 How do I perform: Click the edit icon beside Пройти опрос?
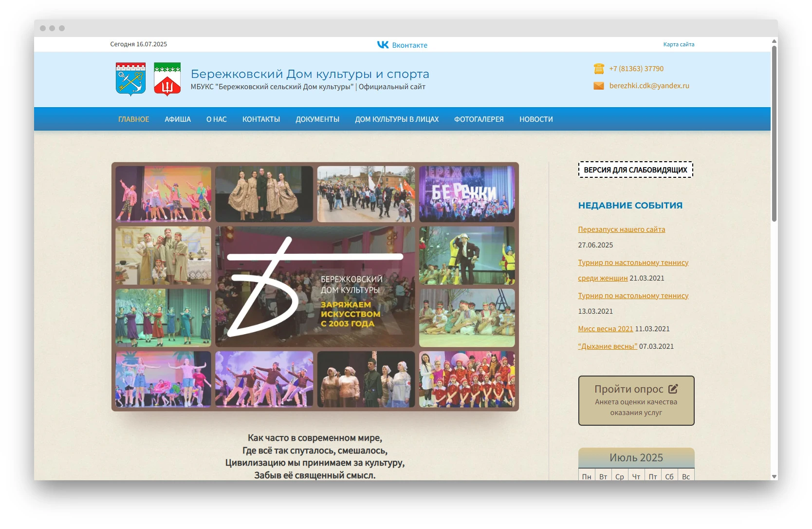(x=673, y=389)
